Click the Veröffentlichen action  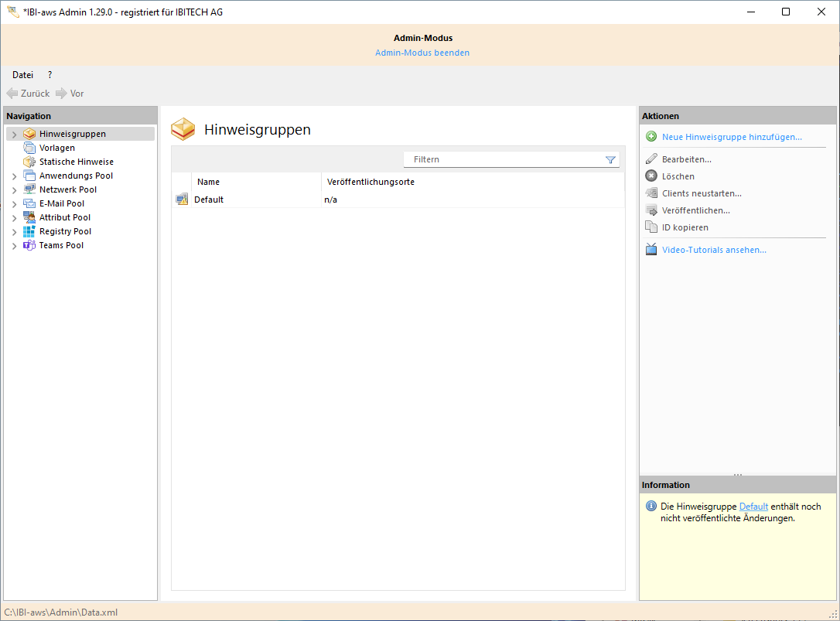pos(695,210)
